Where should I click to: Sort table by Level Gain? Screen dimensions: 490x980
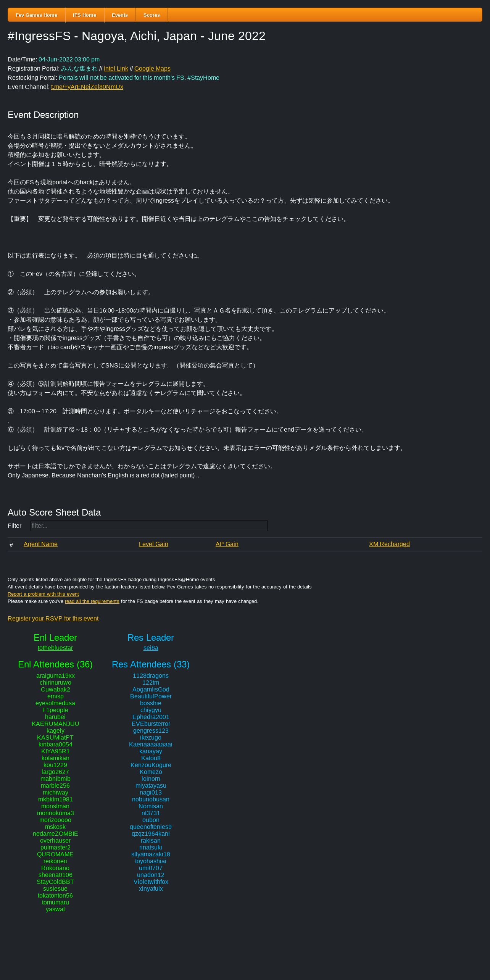click(153, 544)
